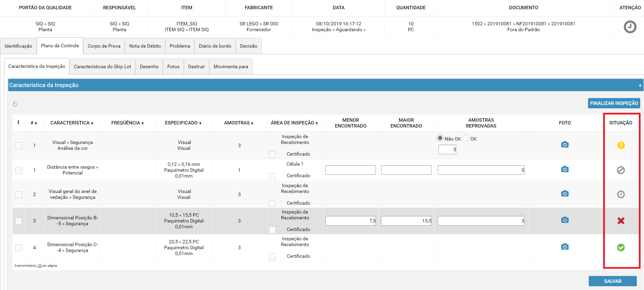
Task: Sort table by # column
Action: pos(34,123)
